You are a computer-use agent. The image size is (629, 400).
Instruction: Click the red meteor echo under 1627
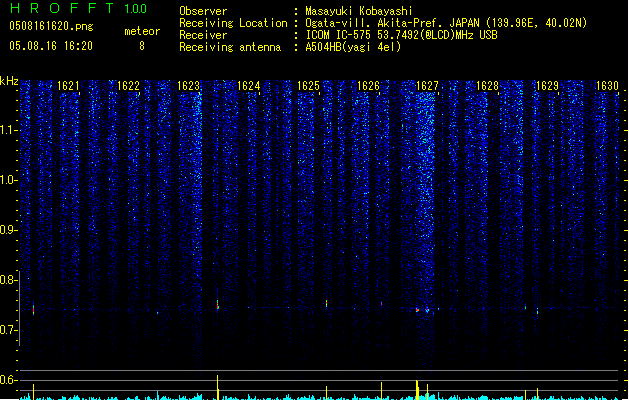[x=417, y=310]
